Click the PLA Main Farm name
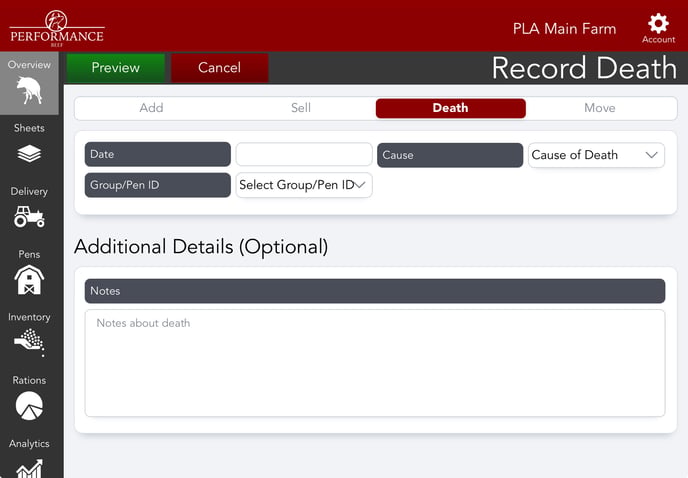The width and height of the screenshot is (688, 478). click(x=564, y=28)
